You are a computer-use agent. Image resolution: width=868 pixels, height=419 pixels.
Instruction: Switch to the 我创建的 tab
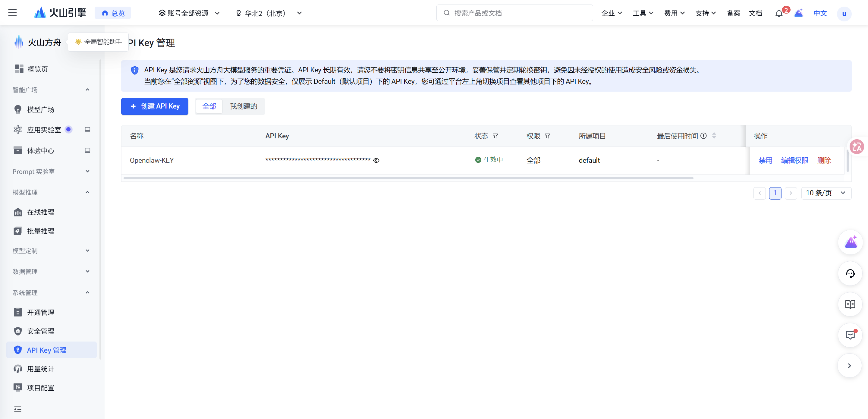[243, 106]
